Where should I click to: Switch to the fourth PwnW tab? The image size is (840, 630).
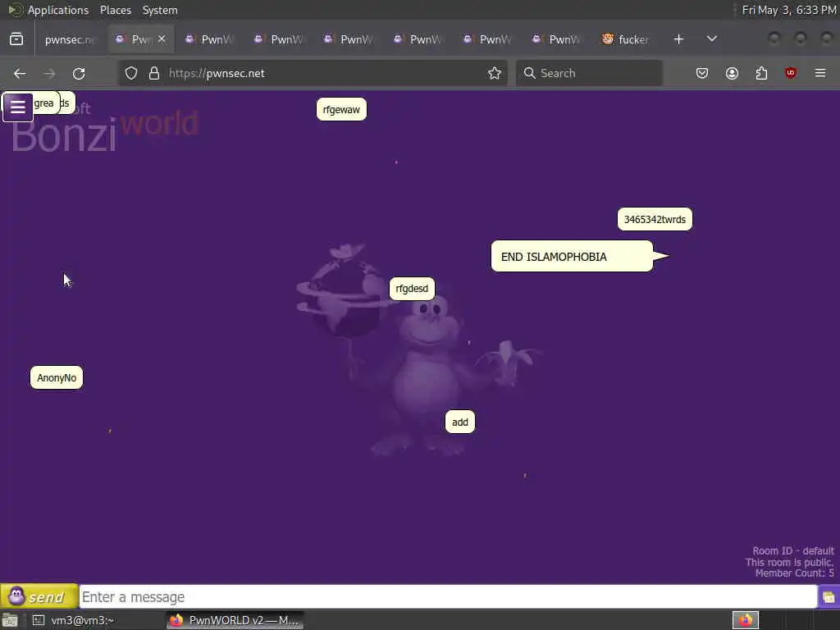[349, 39]
